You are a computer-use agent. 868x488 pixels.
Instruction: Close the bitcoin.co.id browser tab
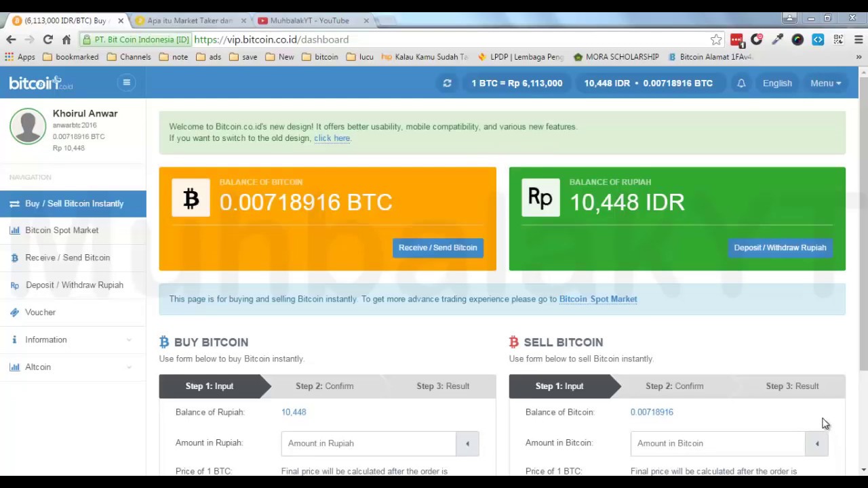click(121, 21)
